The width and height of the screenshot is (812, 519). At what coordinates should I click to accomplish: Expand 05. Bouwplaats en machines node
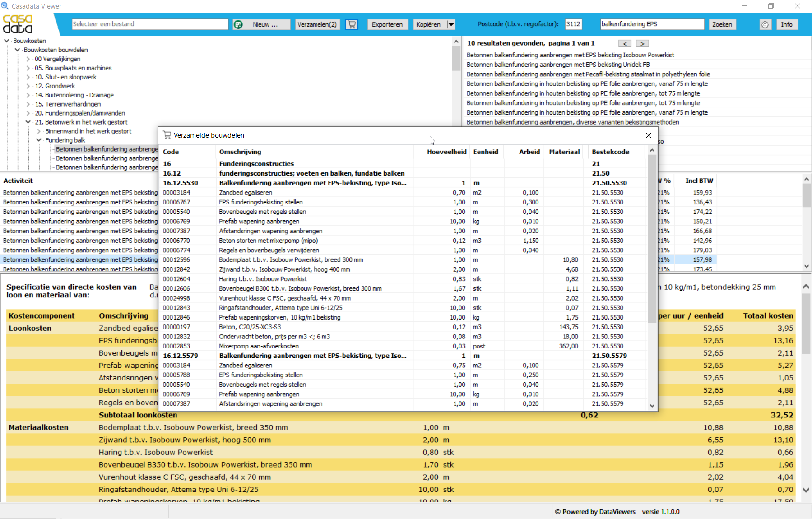pos(28,68)
